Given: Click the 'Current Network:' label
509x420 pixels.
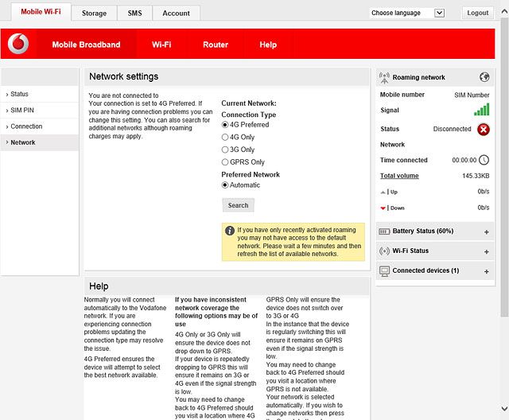Looking at the screenshot, I should [x=249, y=103].
